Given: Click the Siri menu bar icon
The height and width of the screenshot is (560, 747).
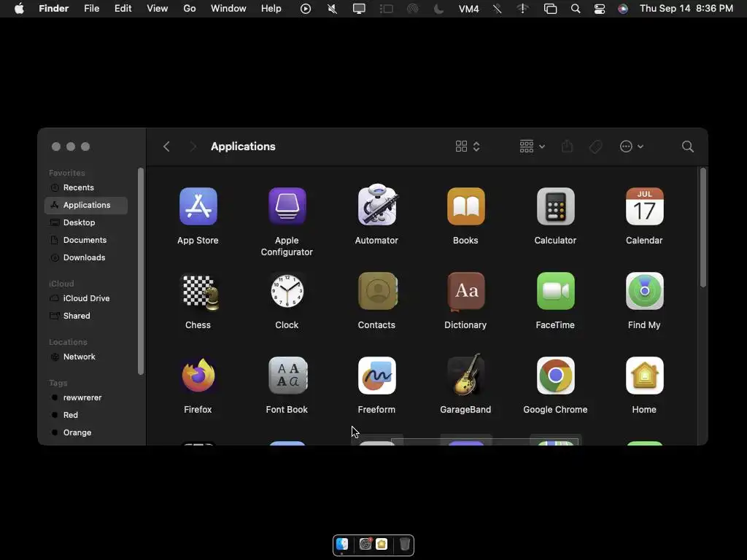Looking at the screenshot, I should click(623, 9).
